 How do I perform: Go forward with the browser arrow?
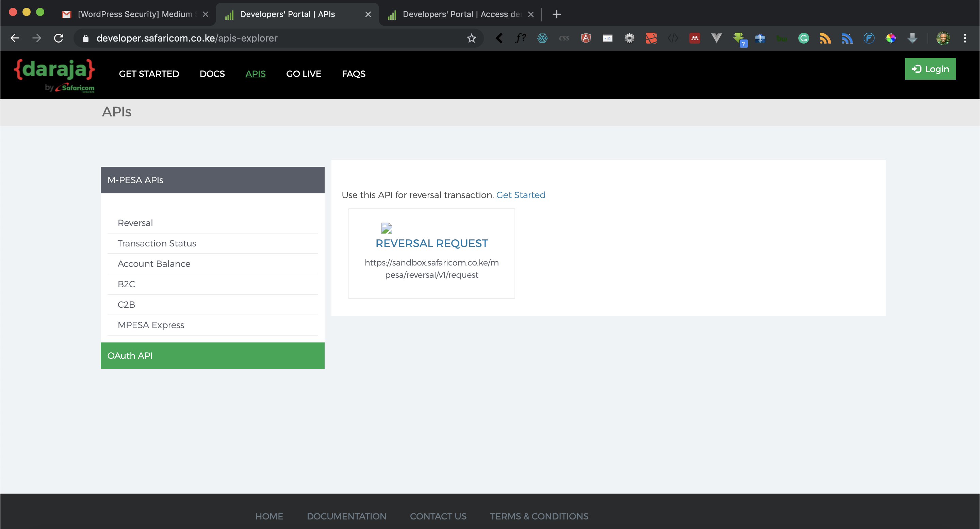[36, 38]
